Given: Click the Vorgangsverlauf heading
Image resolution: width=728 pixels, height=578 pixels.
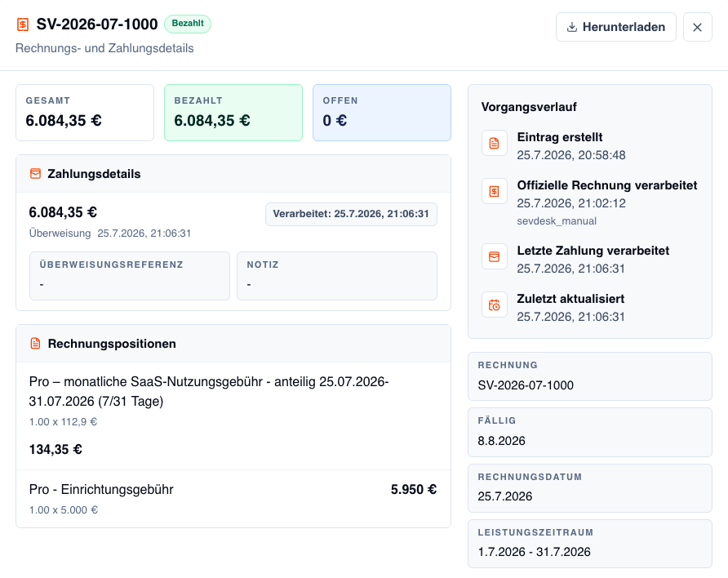Looking at the screenshot, I should 529,107.
